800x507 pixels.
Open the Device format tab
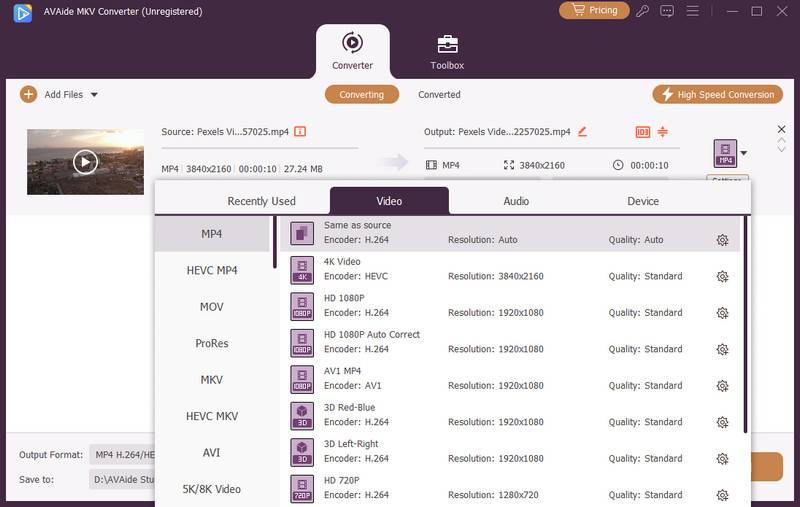[x=643, y=201]
